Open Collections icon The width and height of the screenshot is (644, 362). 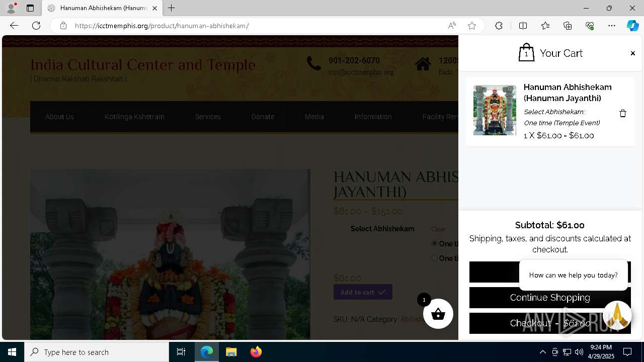coord(568,26)
